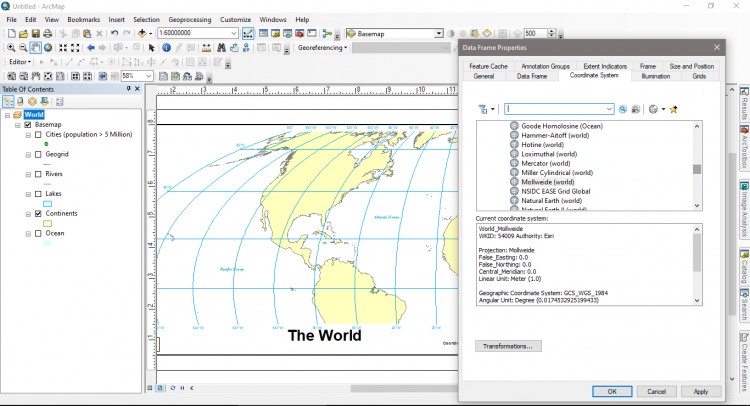The width and height of the screenshot is (750, 406).
Task: Zoom to Full Extent globe icon
Action: tap(48, 48)
